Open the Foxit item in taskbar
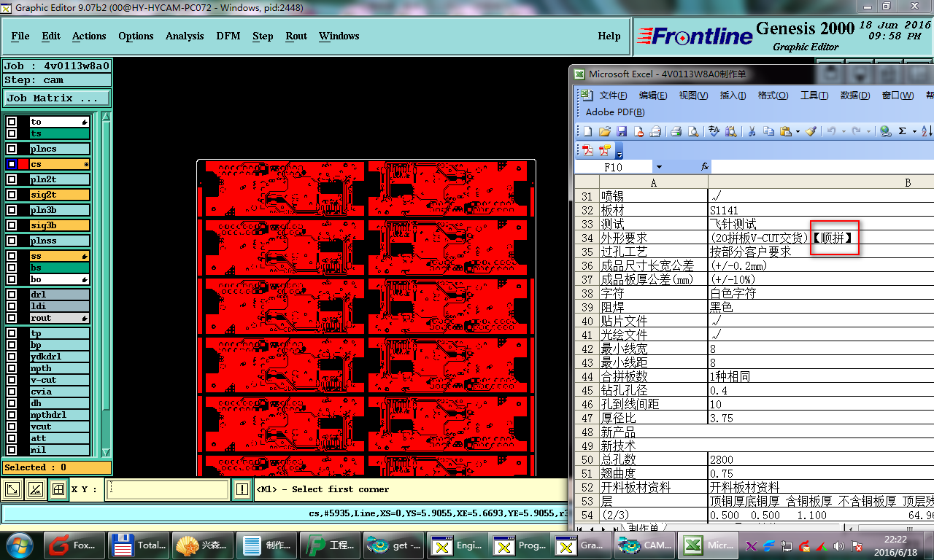 click(x=74, y=545)
